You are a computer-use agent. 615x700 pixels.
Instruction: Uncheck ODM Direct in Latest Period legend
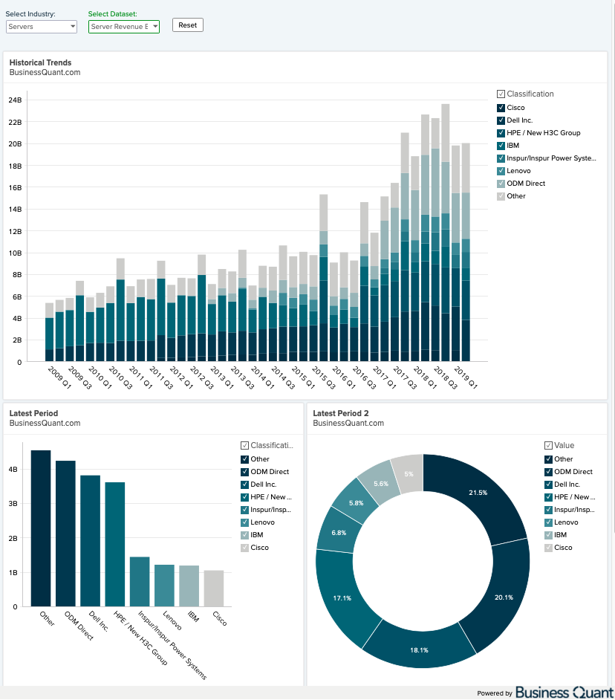tap(245, 472)
